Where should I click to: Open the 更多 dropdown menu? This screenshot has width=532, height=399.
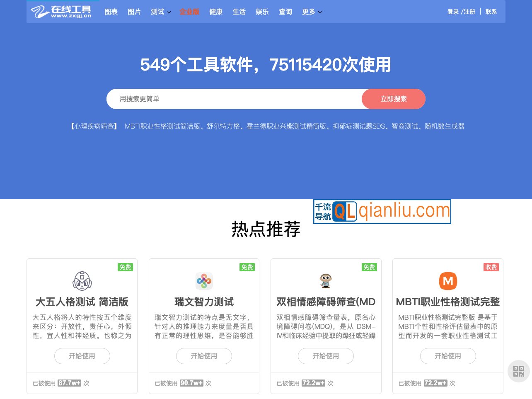pos(309,12)
